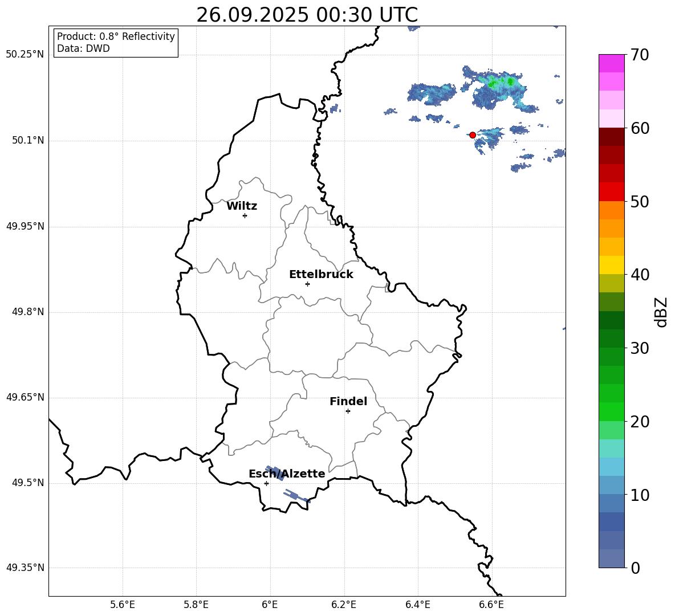This screenshot has width=675, height=616.
Task: Click the Ettelbruck station cross marker
Action: tap(307, 284)
